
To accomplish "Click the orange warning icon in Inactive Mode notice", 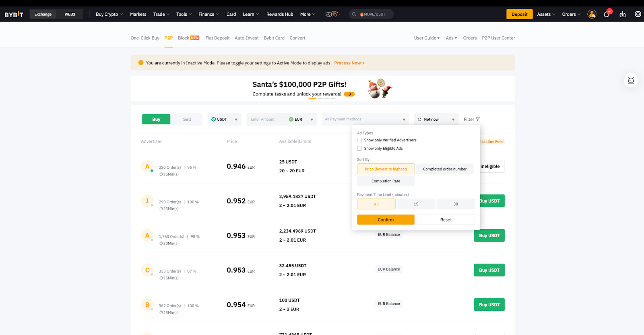I will pos(141,63).
